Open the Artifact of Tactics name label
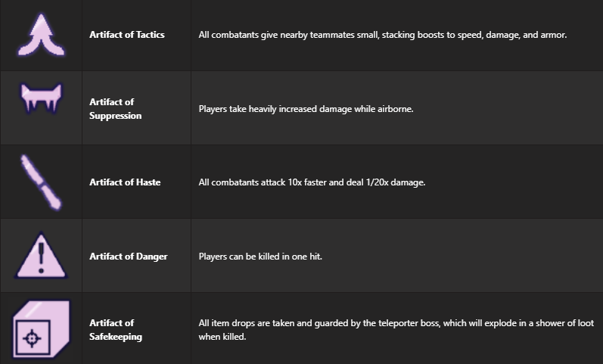The image size is (603, 364). pos(126,35)
